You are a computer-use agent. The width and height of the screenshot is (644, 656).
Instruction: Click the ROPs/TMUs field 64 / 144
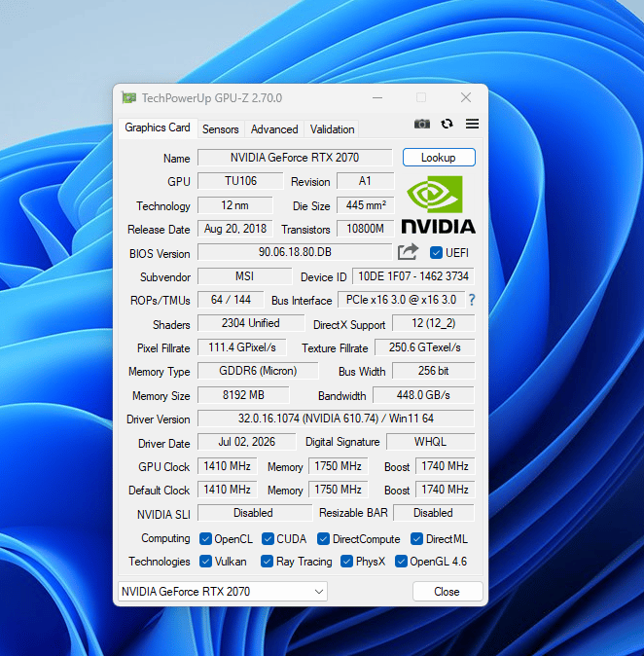tap(231, 300)
